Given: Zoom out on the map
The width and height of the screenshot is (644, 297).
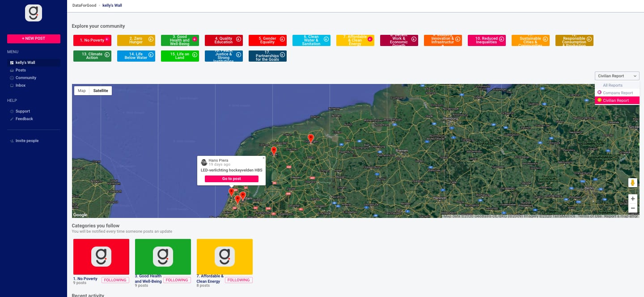Looking at the screenshot, I should point(632,208).
